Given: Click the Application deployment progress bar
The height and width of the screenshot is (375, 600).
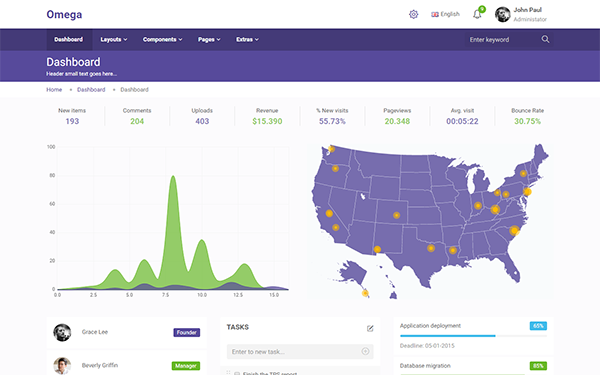Looking at the screenshot, I should coord(473,336).
